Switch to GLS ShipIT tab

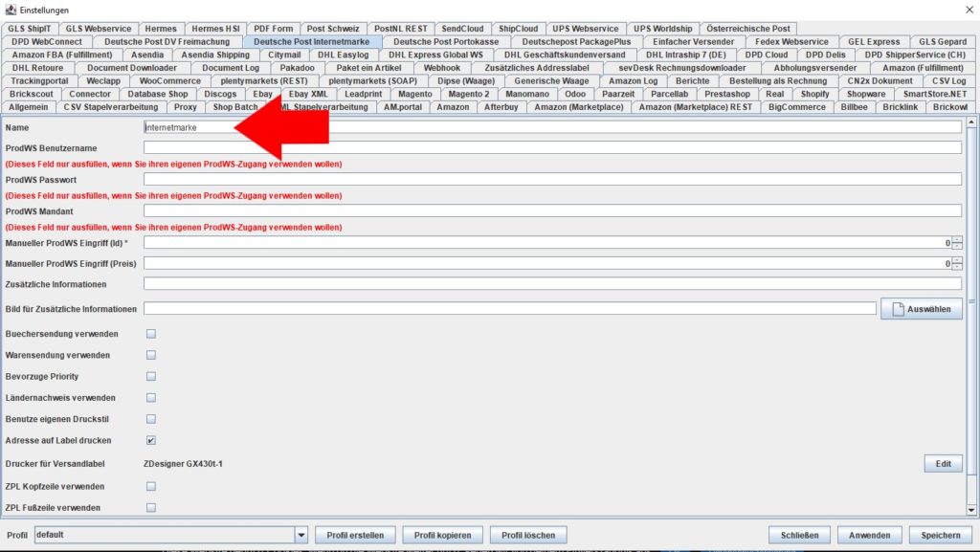point(30,29)
